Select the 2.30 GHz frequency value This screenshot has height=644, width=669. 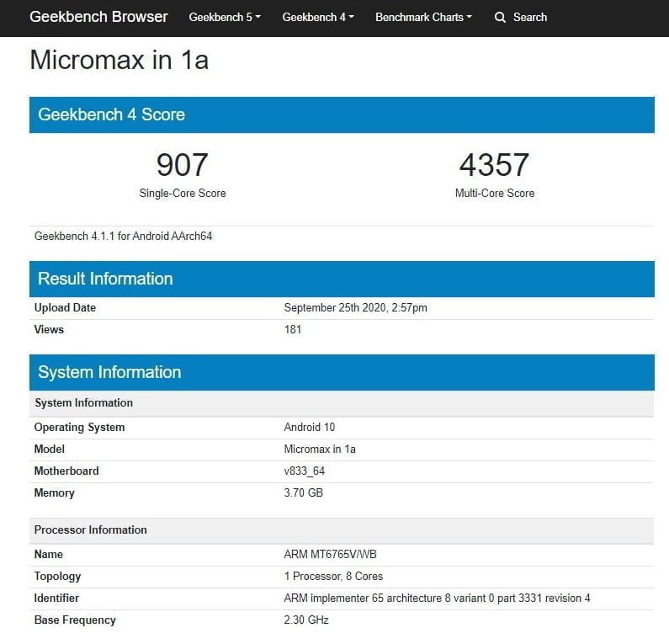(x=306, y=620)
